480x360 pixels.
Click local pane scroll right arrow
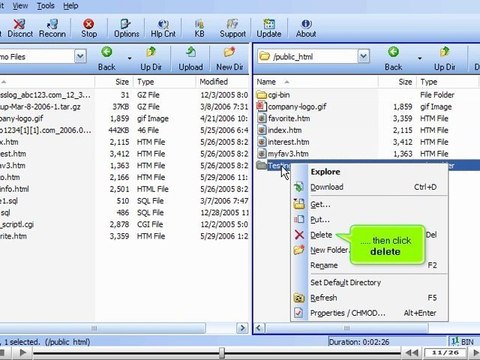(x=242, y=328)
